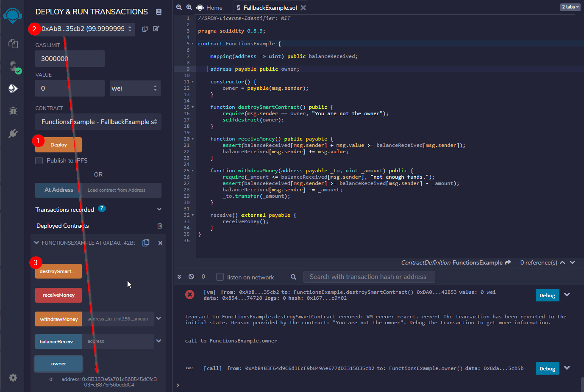
Task: Click withdrawMoney address and amount input
Action: (x=118, y=319)
